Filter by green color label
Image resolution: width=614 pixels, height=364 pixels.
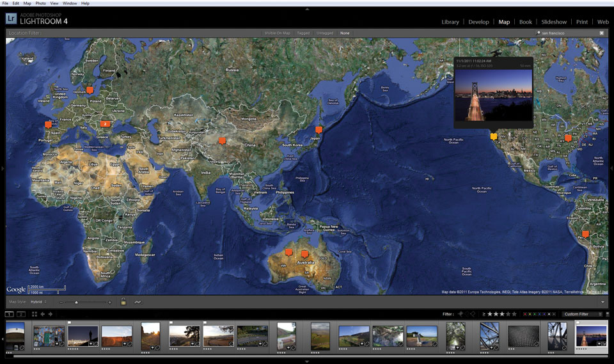535,314
